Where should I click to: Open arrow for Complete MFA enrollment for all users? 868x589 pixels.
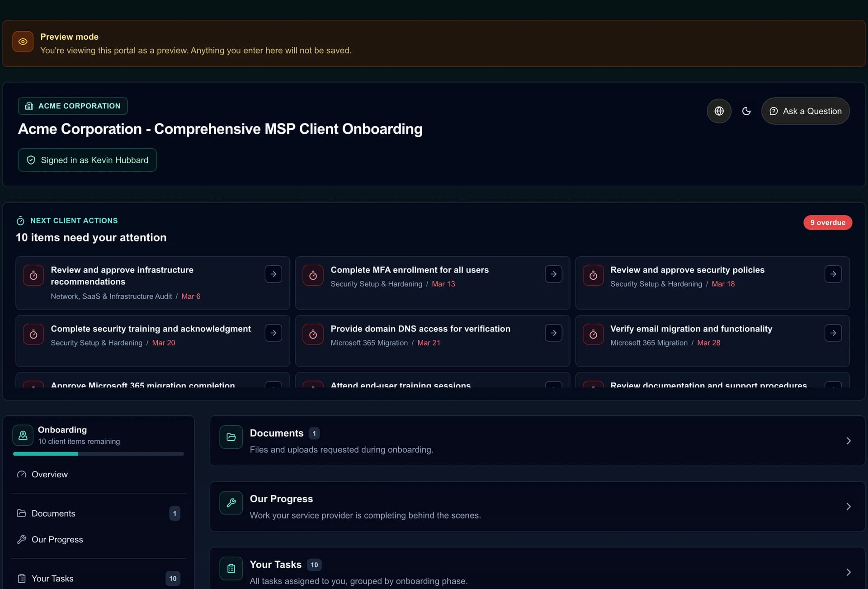point(553,274)
